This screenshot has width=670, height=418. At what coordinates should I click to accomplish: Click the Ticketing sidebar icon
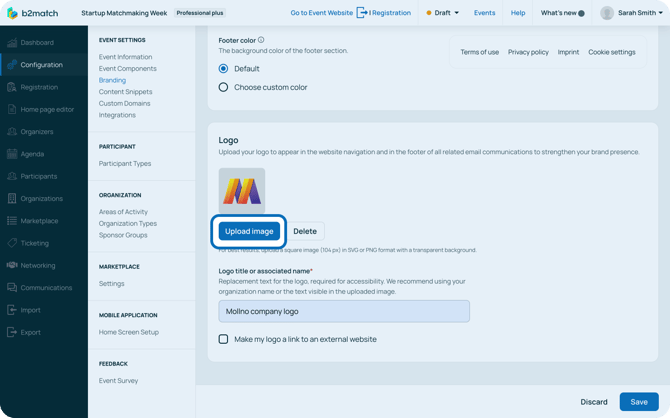[12, 243]
